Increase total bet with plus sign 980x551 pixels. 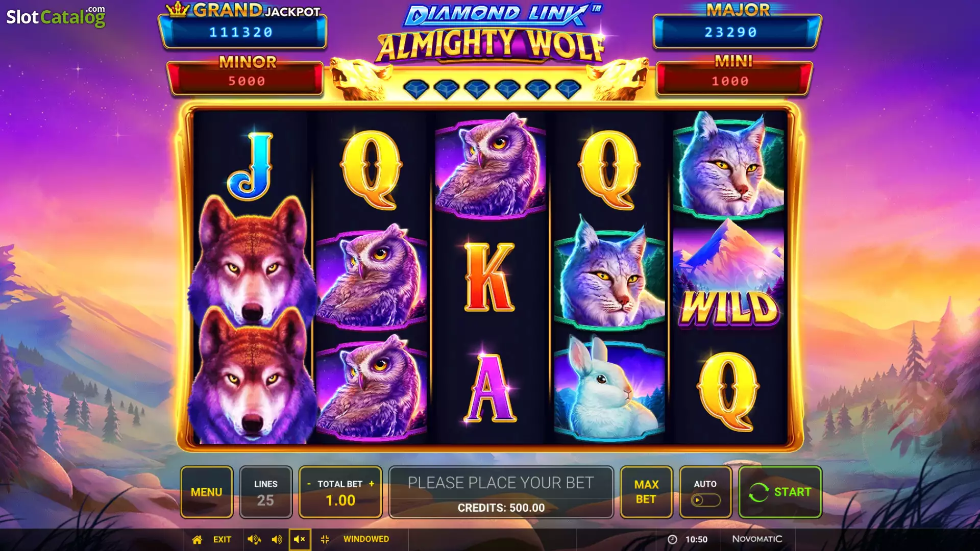point(372,484)
